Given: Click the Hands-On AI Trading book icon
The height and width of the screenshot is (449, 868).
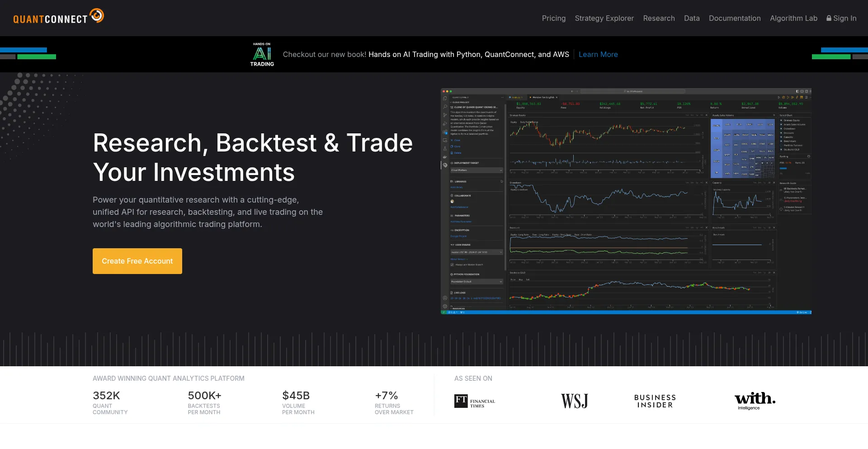Looking at the screenshot, I should 262,54.
